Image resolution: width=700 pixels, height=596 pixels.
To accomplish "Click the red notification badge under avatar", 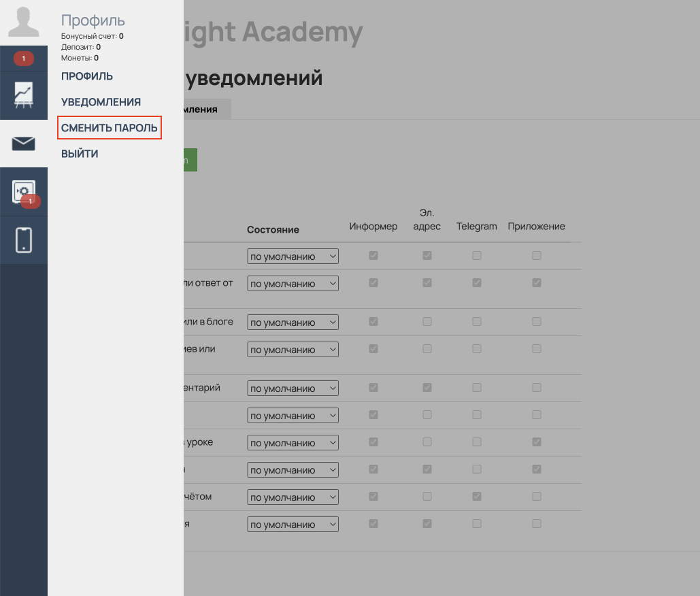I will point(24,59).
